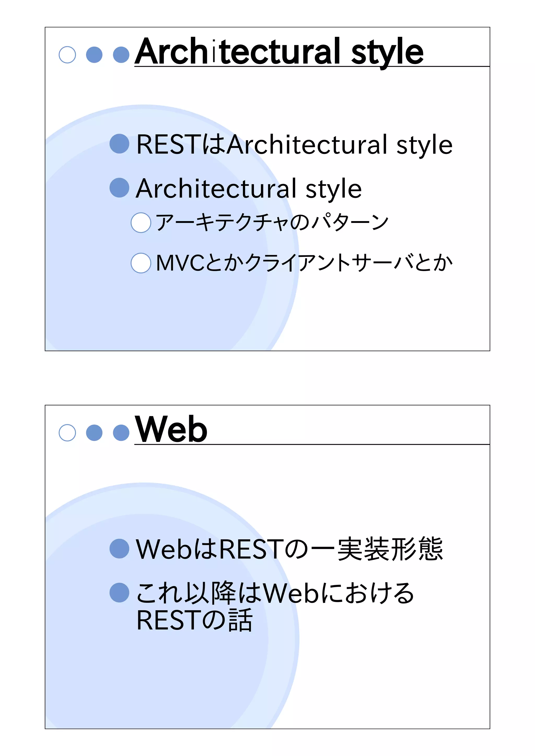Click the text 'RESTはArchitectural style'

(294, 144)
